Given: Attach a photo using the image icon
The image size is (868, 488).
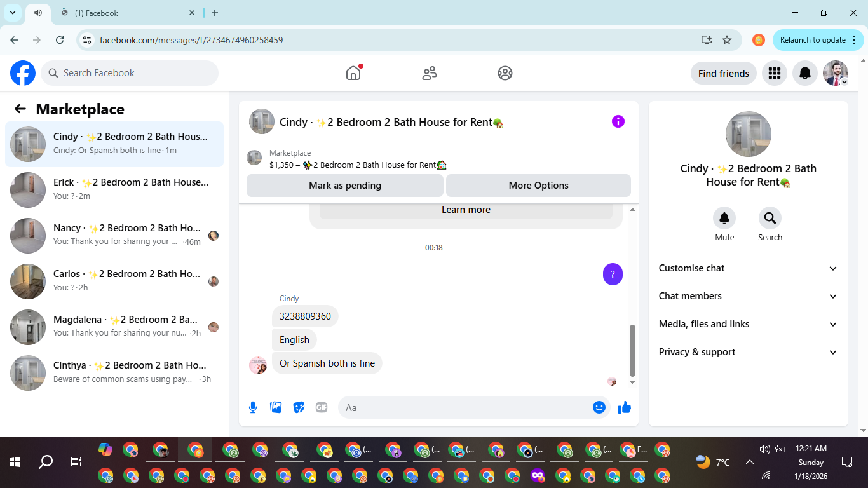Looking at the screenshot, I should pyautogui.click(x=276, y=407).
